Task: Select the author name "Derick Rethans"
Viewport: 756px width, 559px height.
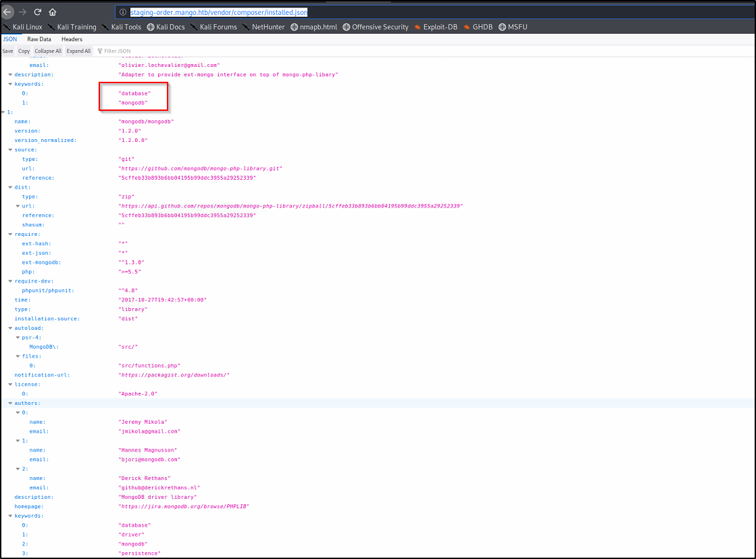Action: coord(145,479)
